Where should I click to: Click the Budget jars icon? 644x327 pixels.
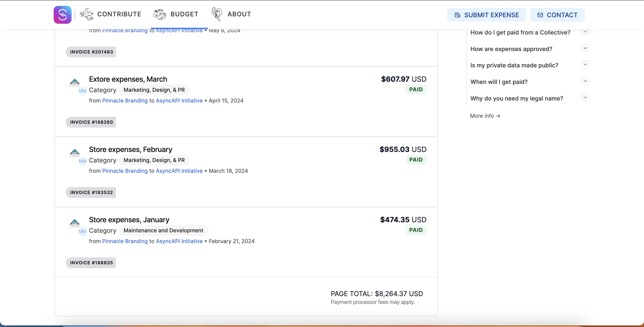[x=160, y=14]
